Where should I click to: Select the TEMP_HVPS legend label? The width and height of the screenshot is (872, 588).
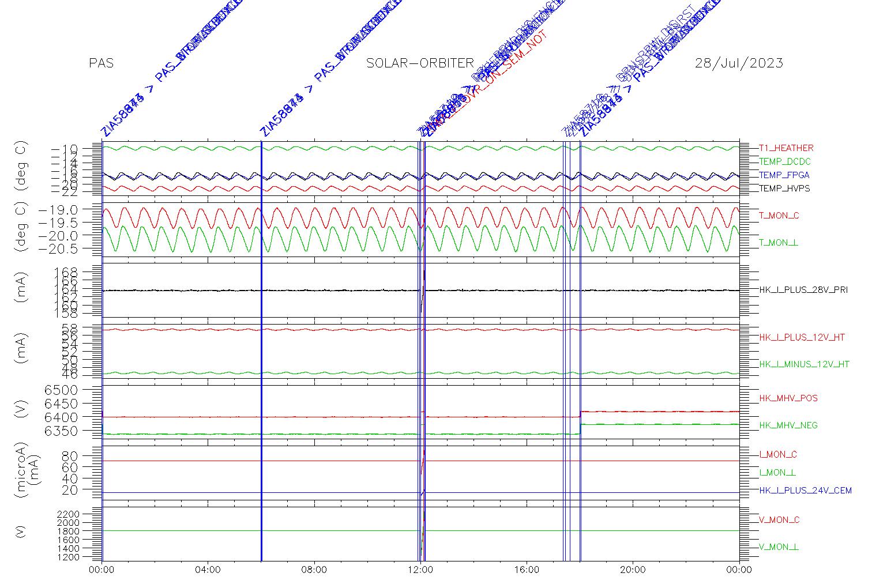click(x=784, y=189)
